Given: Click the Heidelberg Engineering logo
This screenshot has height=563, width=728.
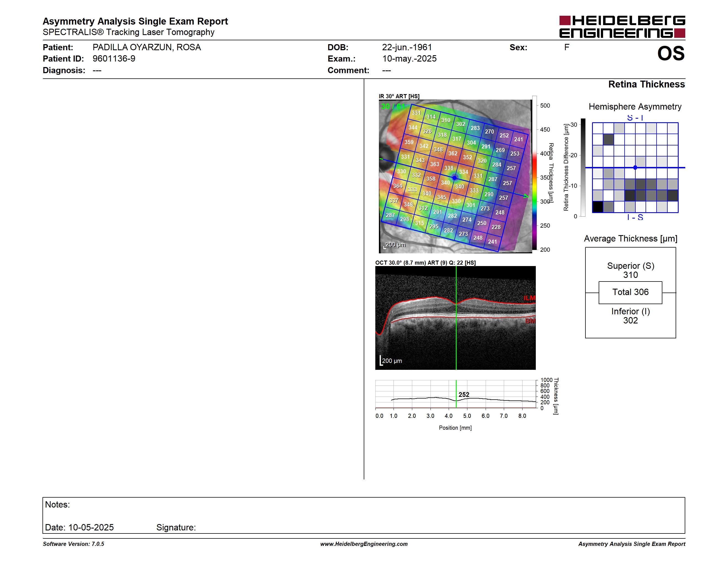Looking at the screenshot, I should coord(622,27).
